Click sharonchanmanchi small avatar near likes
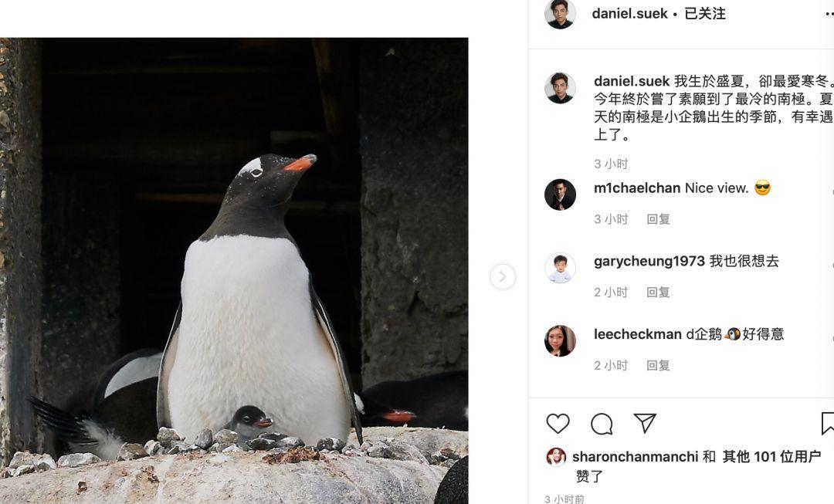 [556, 457]
